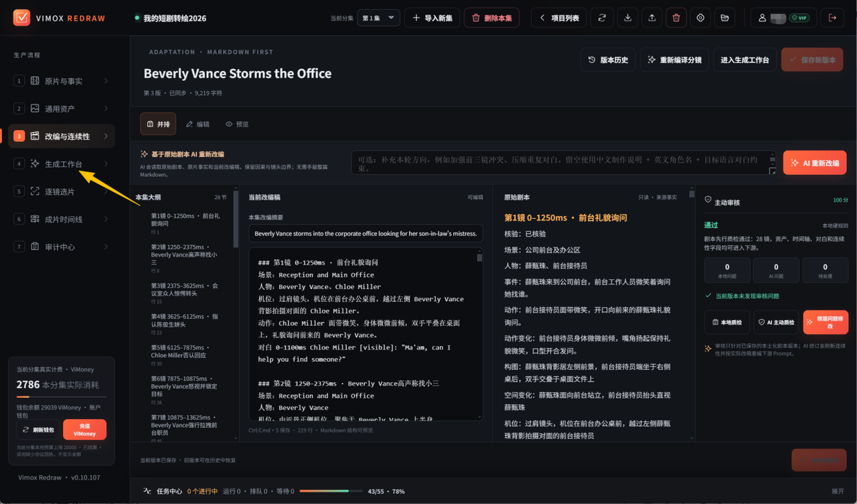Expand the 改编与连续性 chevron
This screenshot has height=504, width=857.
pyautogui.click(x=106, y=136)
